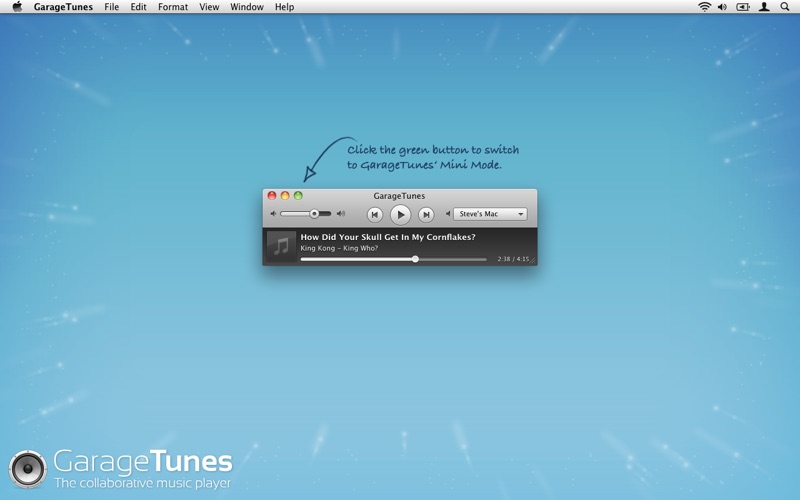
Task: Click the green zoom button for Mini Mode
Action: tap(298, 195)
